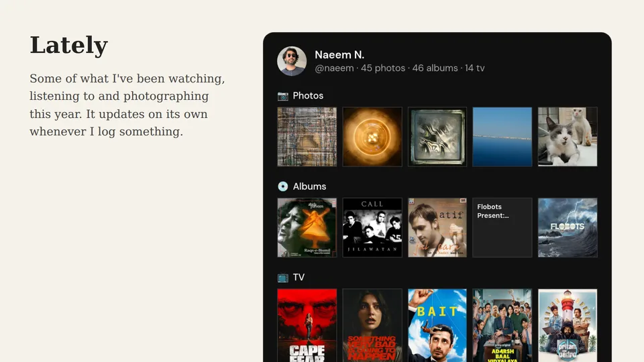This screenshot has width=644, height=362.
Task: Open the Flobots stormy wave album cover
Action: [568, 228]
